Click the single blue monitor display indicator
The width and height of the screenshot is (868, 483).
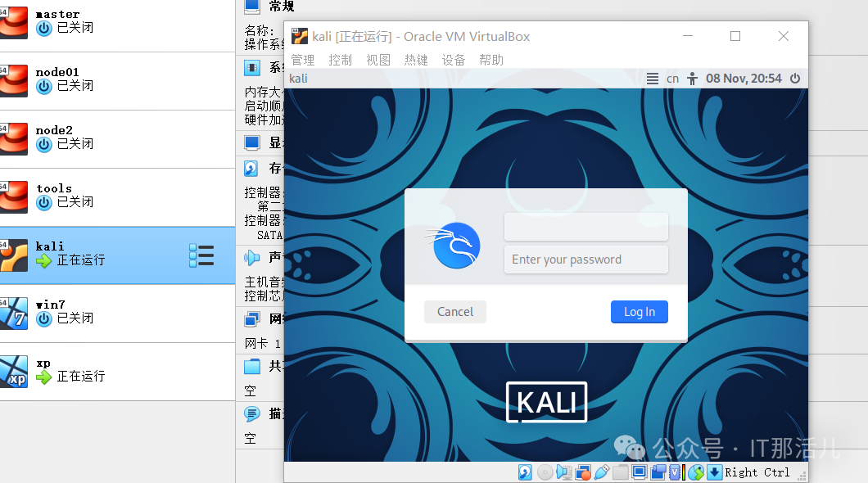click(x=640, y=472)
